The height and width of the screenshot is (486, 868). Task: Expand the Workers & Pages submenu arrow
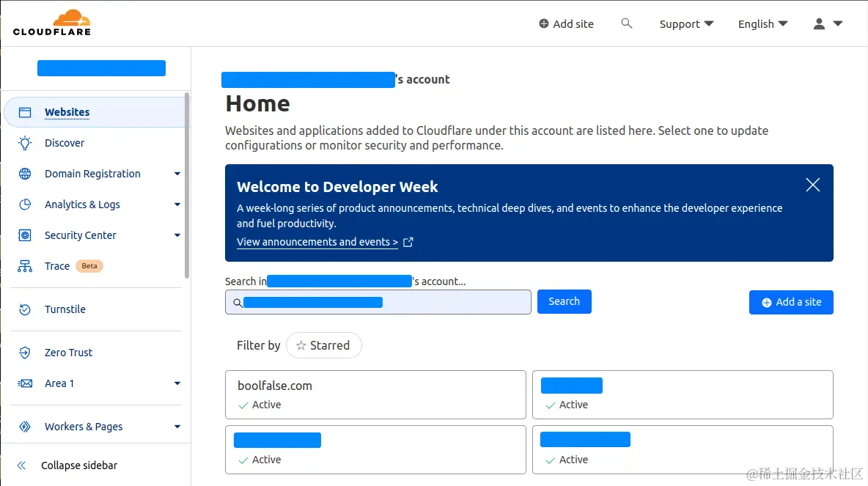177,426
